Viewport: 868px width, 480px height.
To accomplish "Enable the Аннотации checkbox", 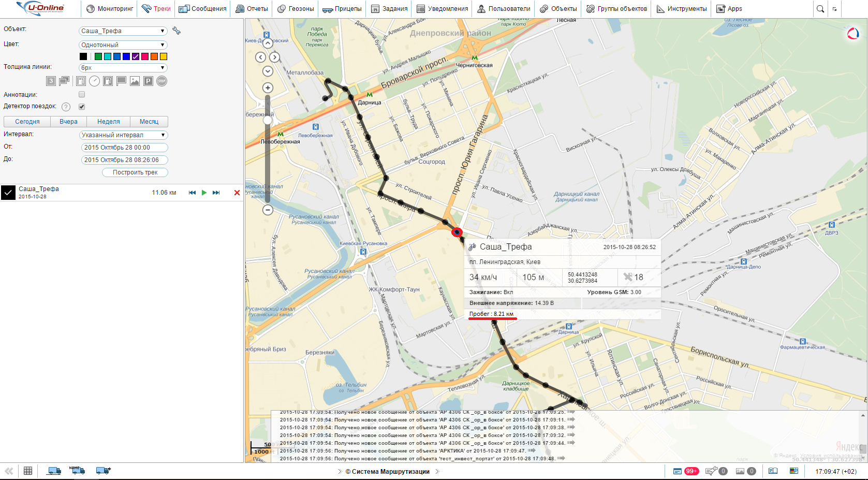I will [x=82, y=95].
